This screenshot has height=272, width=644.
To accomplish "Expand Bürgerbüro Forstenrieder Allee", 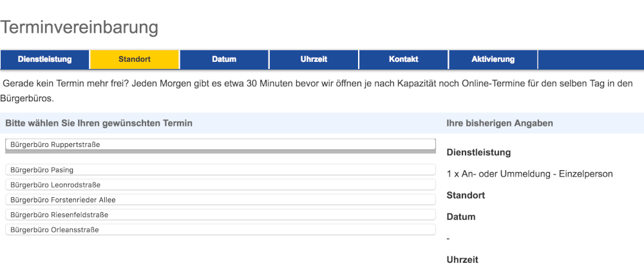I will [220, 200].
